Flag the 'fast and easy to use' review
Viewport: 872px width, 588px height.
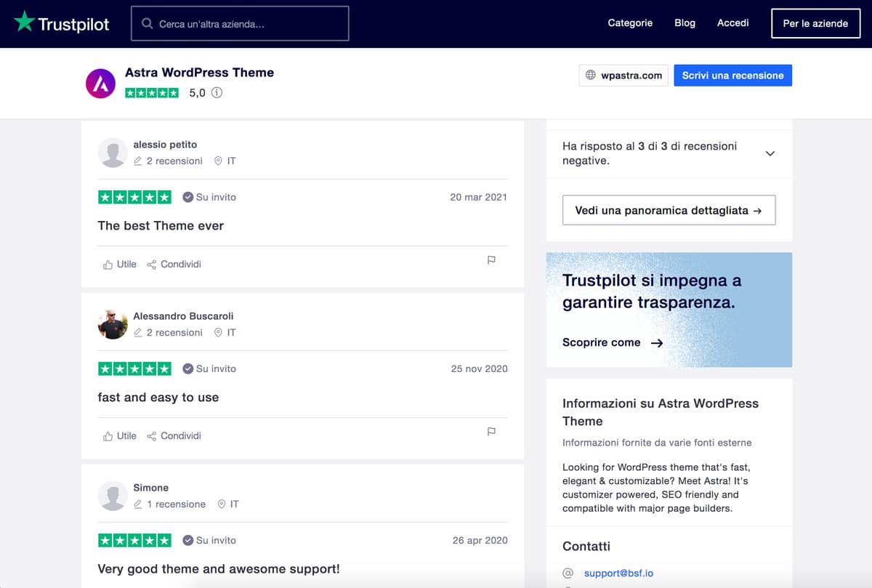point(491,431)
